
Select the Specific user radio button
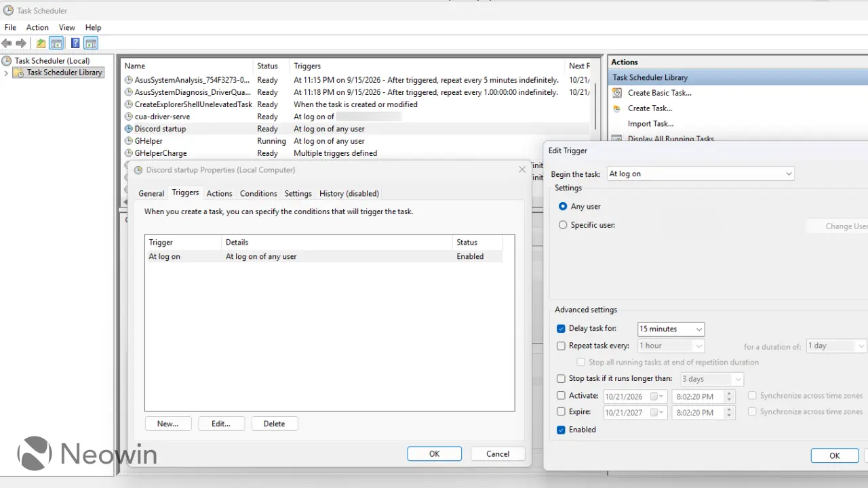[563, 225]
